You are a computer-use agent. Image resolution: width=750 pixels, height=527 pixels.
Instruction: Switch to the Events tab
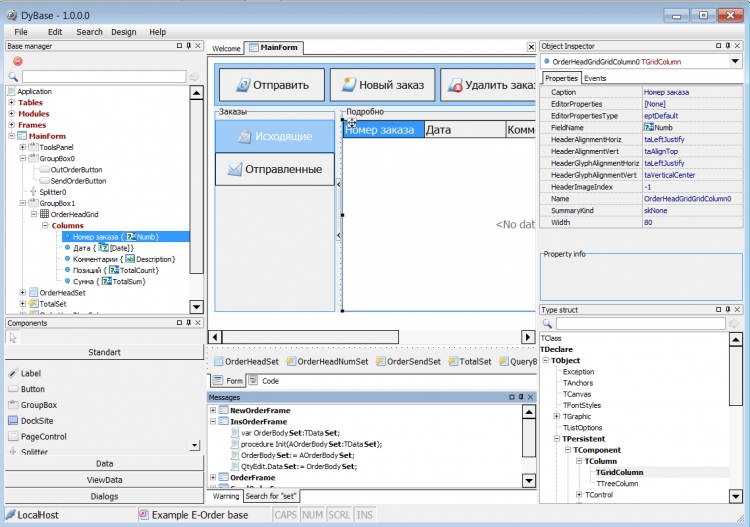click(x=595, y=78)
